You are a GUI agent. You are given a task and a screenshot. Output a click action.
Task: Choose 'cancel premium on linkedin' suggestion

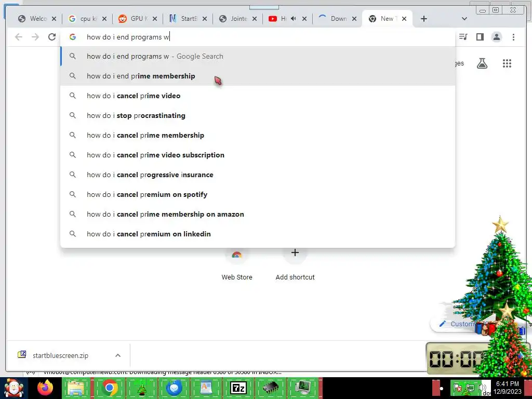click(x=258, y=234)
